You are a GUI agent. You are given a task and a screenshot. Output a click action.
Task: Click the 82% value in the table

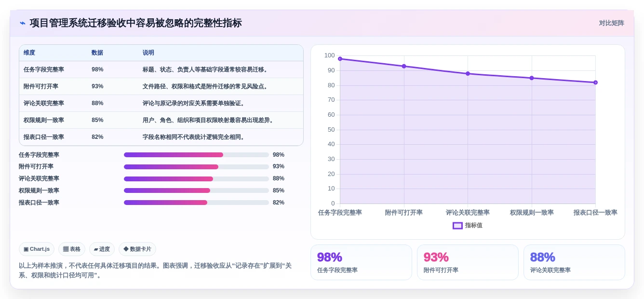(97, 137)
